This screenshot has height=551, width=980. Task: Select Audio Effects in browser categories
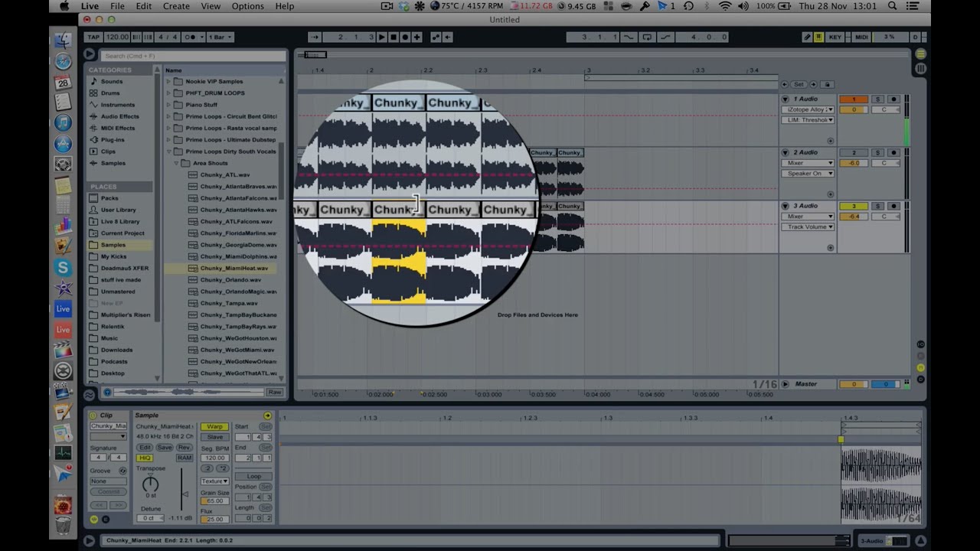coord(119,116)
